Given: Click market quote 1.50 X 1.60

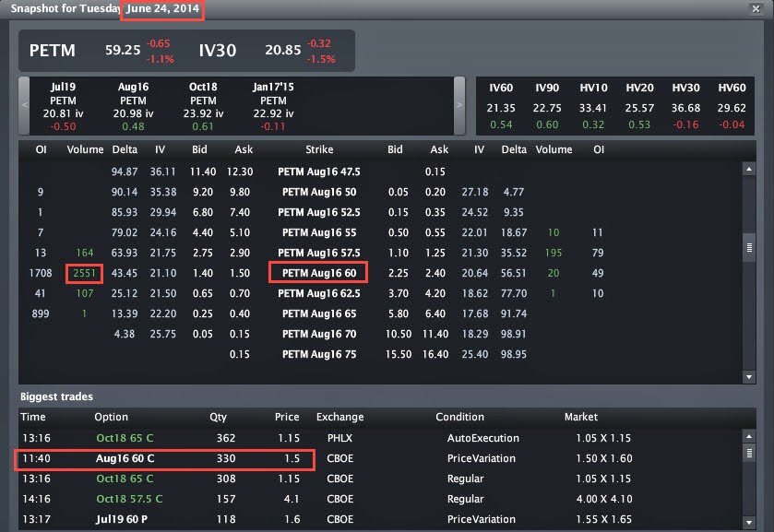Looking at the screenshot, I should click(x=603, y=458).
